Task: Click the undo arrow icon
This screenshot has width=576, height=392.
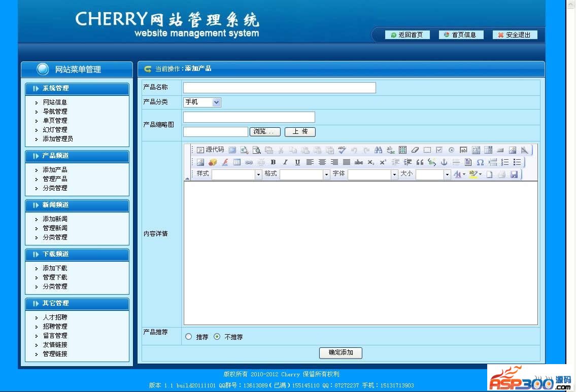Action: click(354, 150)
